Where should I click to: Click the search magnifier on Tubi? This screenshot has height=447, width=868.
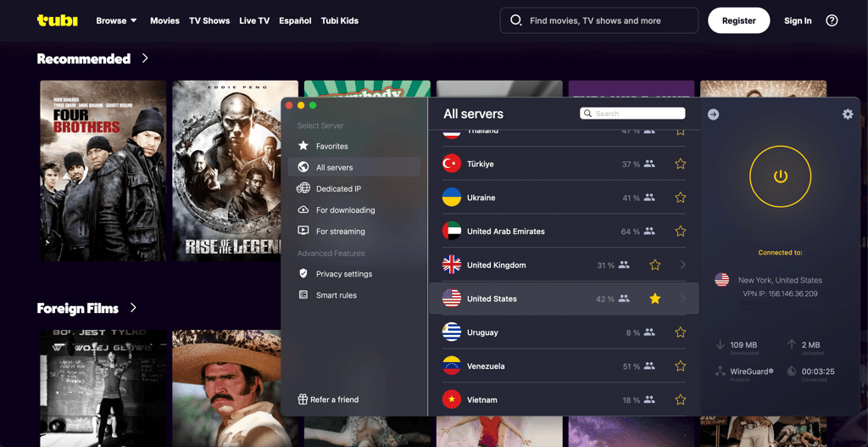516,20
